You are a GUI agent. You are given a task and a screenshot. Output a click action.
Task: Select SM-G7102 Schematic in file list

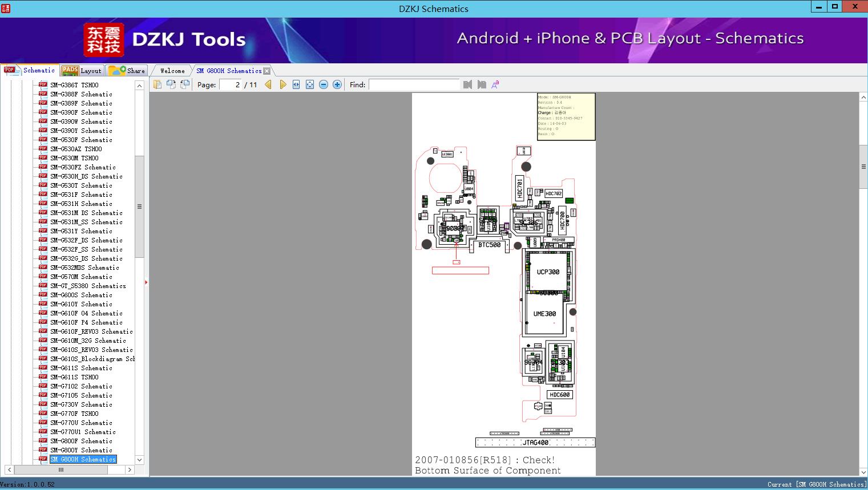pyautogui.click(x=81, y=386)
